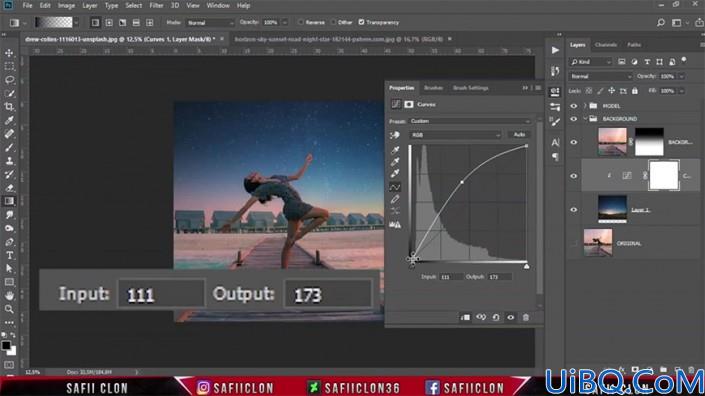Expand the MODEL layer group

(x=585, y=106)
